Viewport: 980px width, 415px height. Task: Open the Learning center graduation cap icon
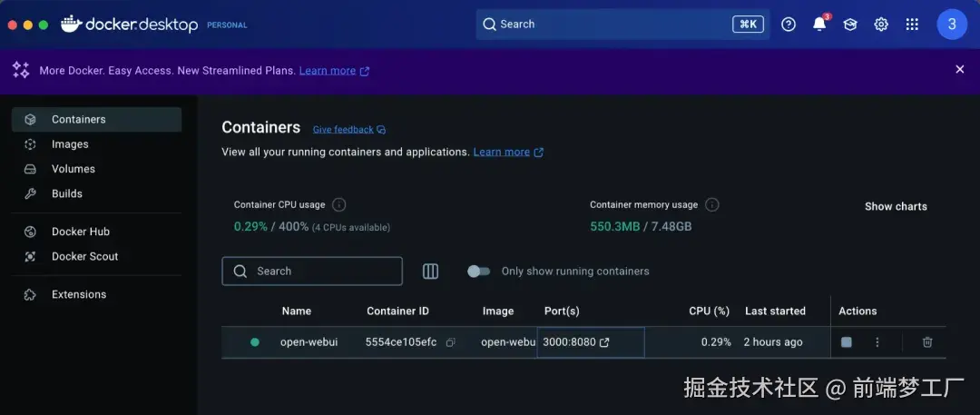pyautogui.click(x=850, y=25)
